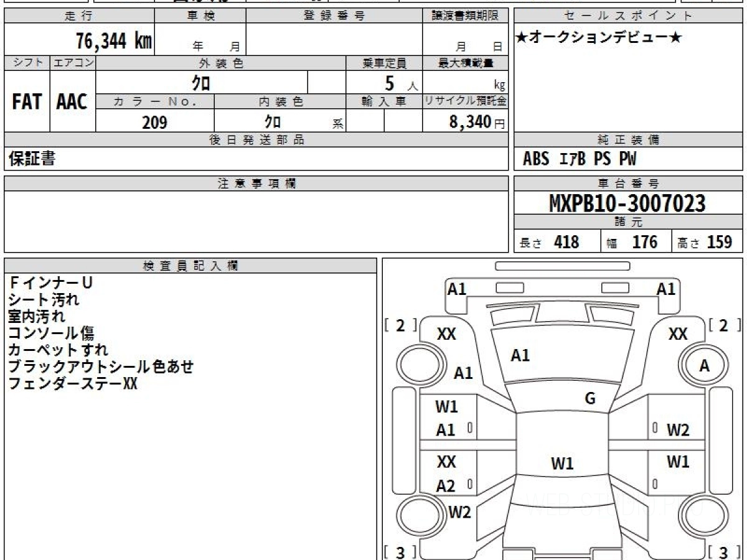Screen dimensions: 747x560
Task: Select inspector note コンソール傷
Action: (x=51, y=333)
